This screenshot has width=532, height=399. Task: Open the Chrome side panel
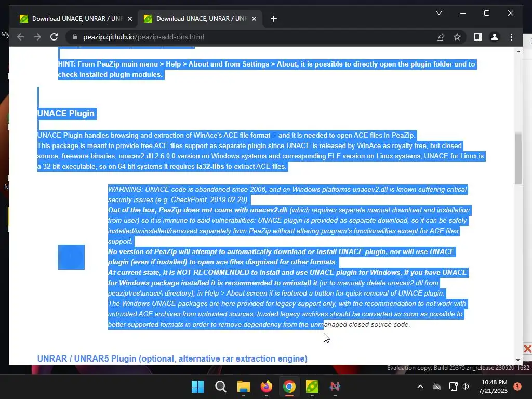[x=478, y=37]
